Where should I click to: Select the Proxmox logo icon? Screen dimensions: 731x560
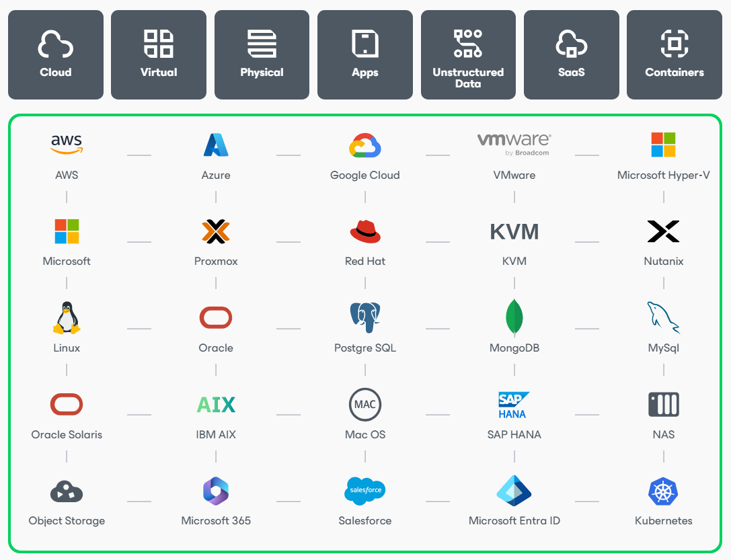pos(215,231)
